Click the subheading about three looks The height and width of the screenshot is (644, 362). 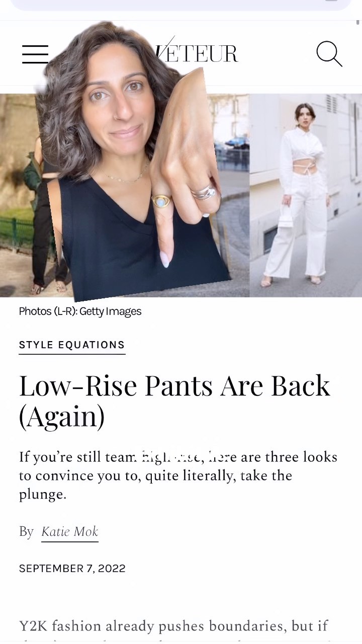pos(178,475)
